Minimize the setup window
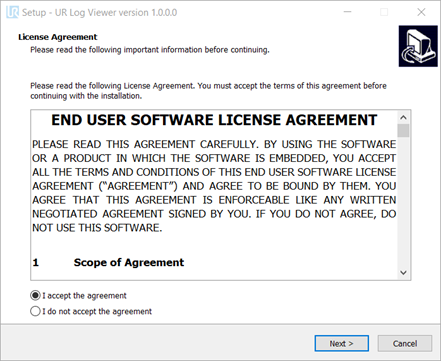The height and width of the screenshot is (361, 441). click(x=348, y=12)
